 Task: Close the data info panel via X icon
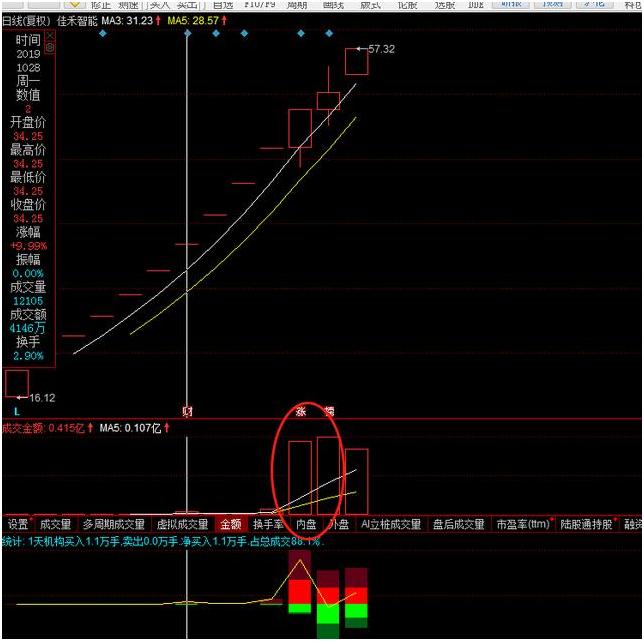pos(50,36)
